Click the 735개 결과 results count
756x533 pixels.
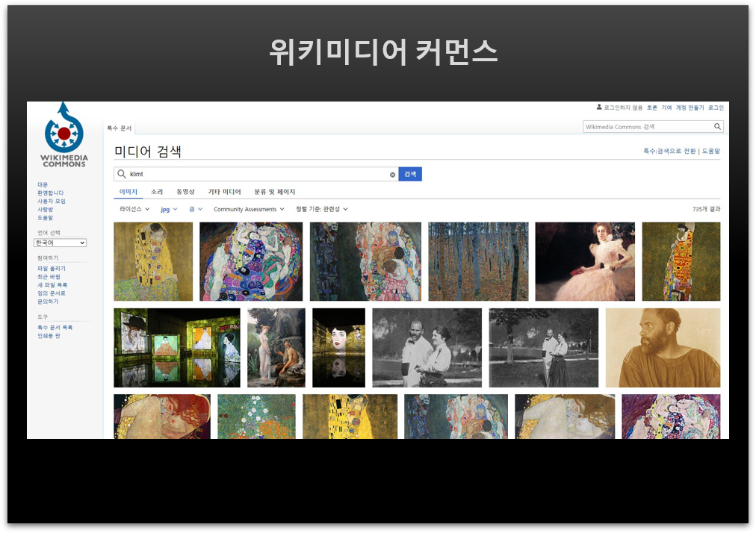707,209
